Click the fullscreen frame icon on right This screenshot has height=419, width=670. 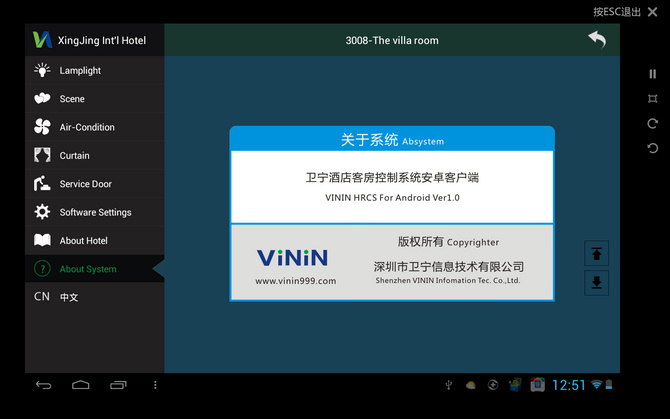[652, 99]
